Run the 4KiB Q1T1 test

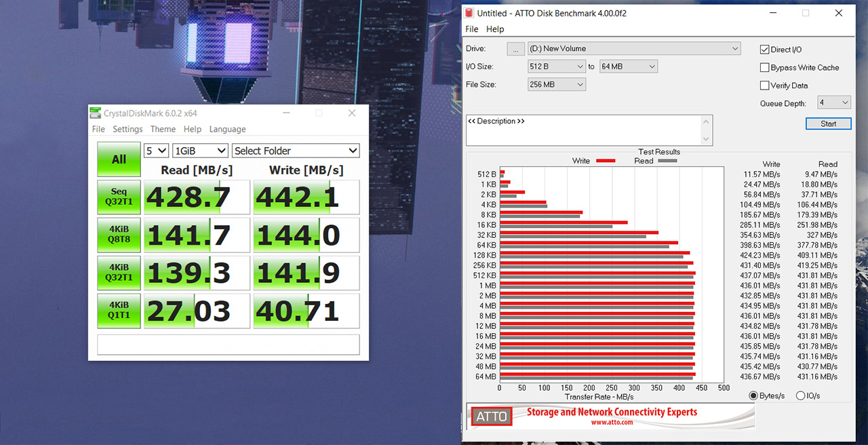coord(119,311)
